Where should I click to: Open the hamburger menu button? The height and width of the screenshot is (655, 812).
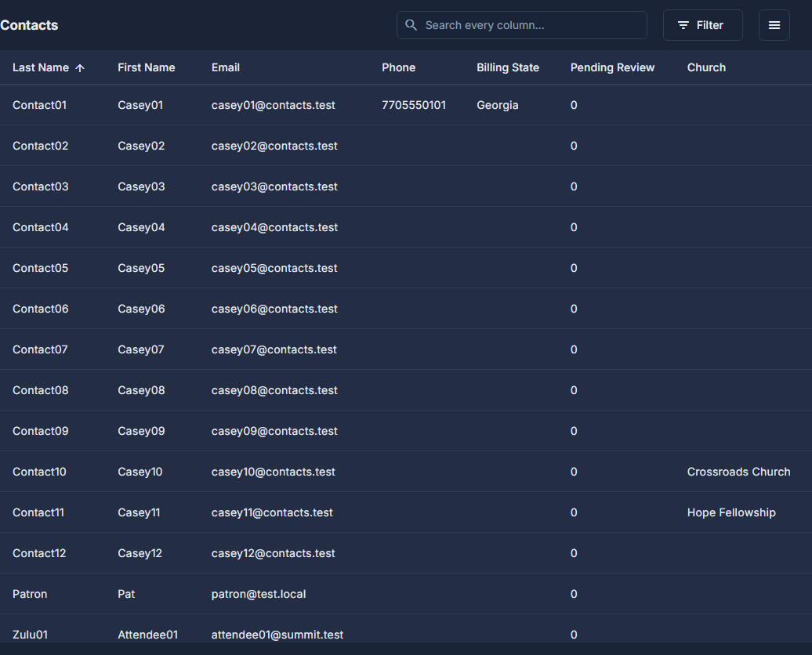pos(774,25)
